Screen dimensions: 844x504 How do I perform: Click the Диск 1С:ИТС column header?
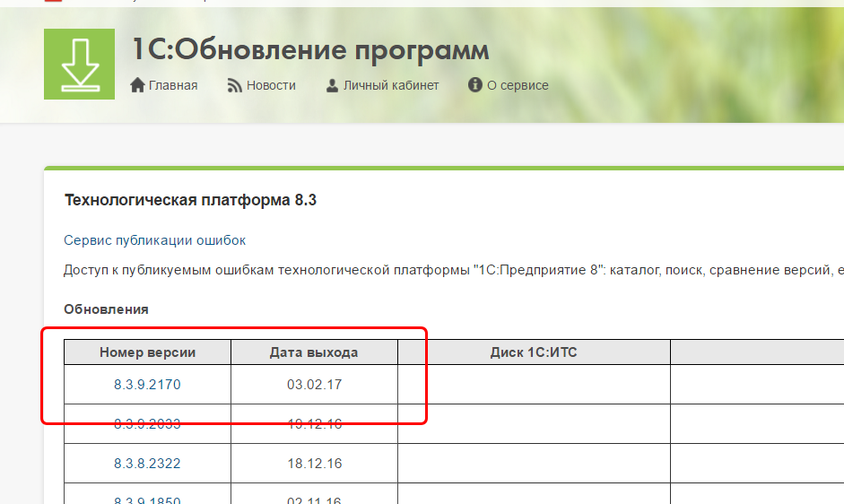tap(534, 352)
